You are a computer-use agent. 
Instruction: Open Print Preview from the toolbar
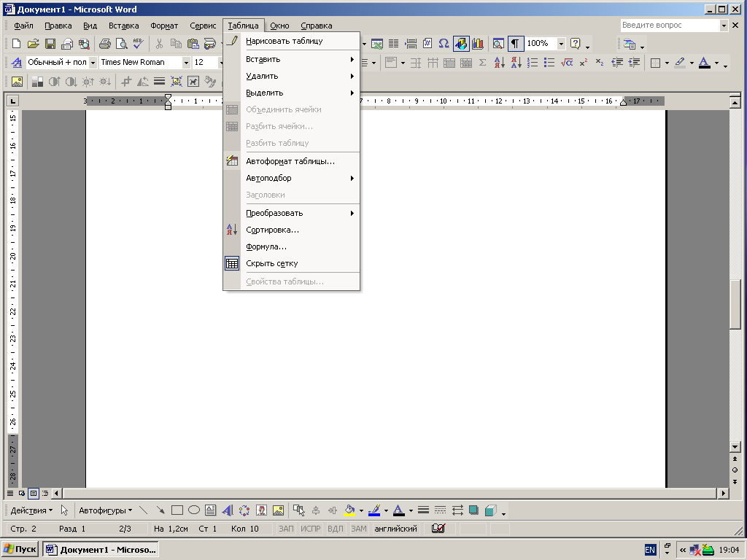click(x=122, y=44)
